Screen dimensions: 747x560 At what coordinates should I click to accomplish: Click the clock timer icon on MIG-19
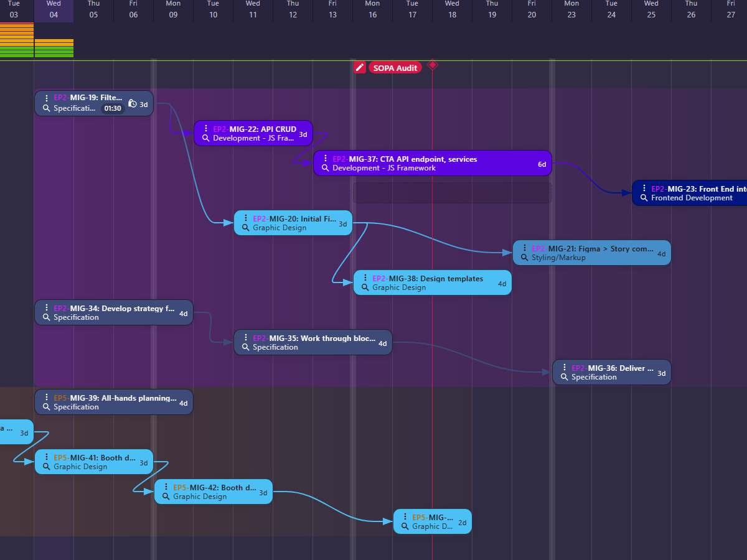tap(131, 103)
